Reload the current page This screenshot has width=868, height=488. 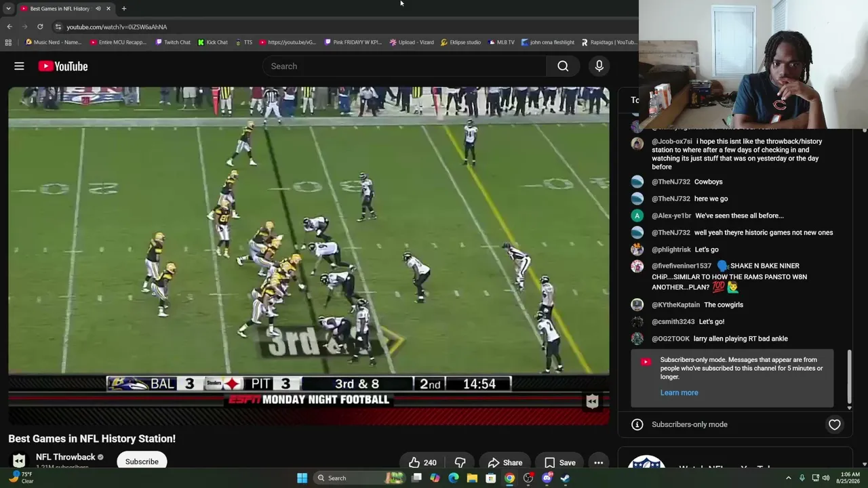click(40, 26)
